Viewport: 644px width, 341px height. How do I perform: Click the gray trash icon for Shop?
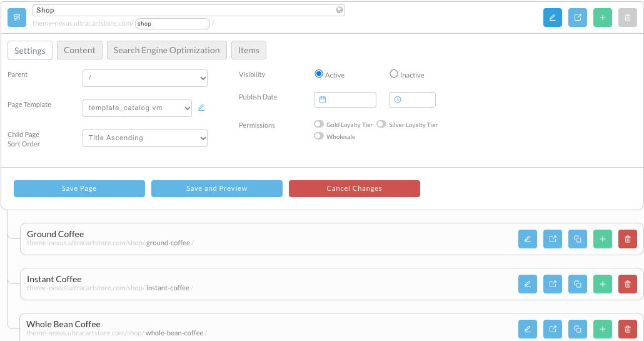628,18
